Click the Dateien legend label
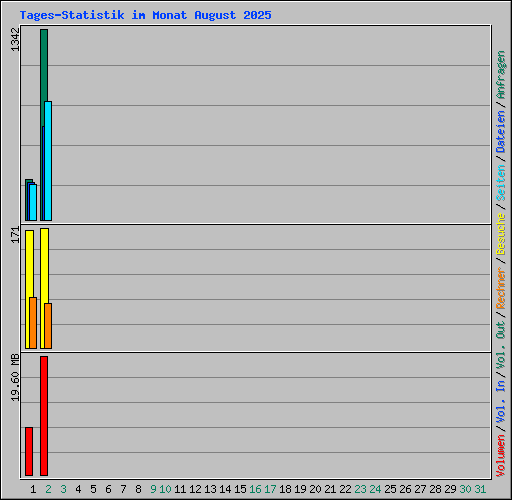The height and width of the screenshot is (500, 512). (501, 131)
